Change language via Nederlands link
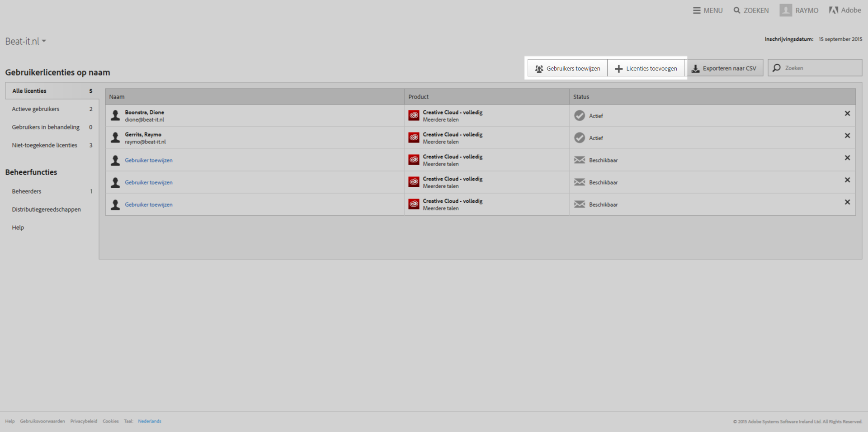The height and width of the screenshot is (432, 868). (150, 421)
